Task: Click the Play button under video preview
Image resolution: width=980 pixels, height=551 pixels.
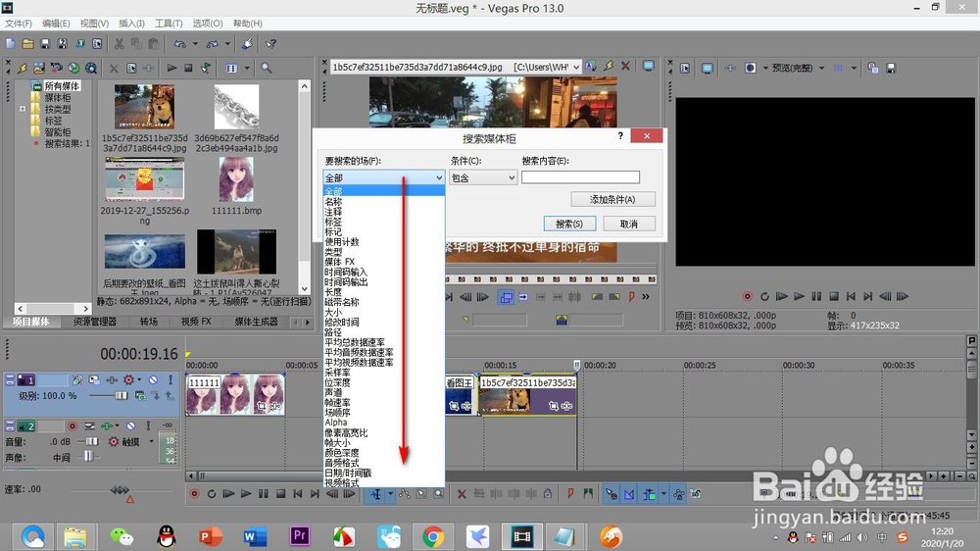Action: (x=799, y=296)
